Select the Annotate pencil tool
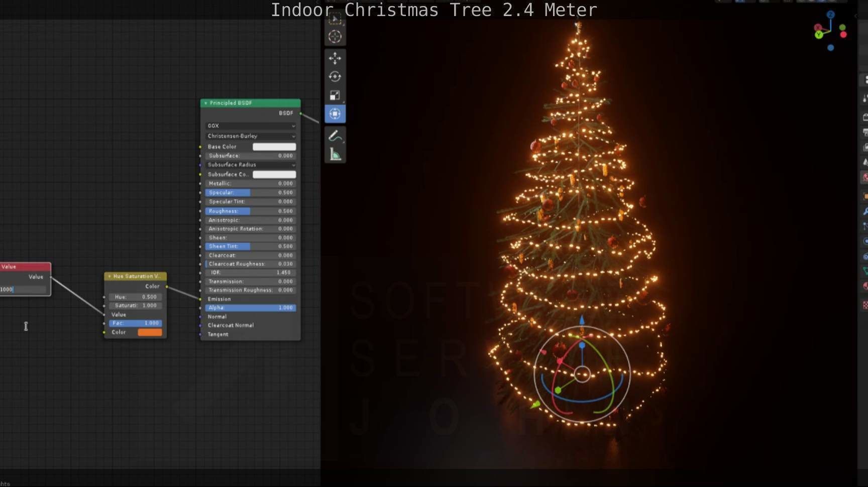 [335, 136]
